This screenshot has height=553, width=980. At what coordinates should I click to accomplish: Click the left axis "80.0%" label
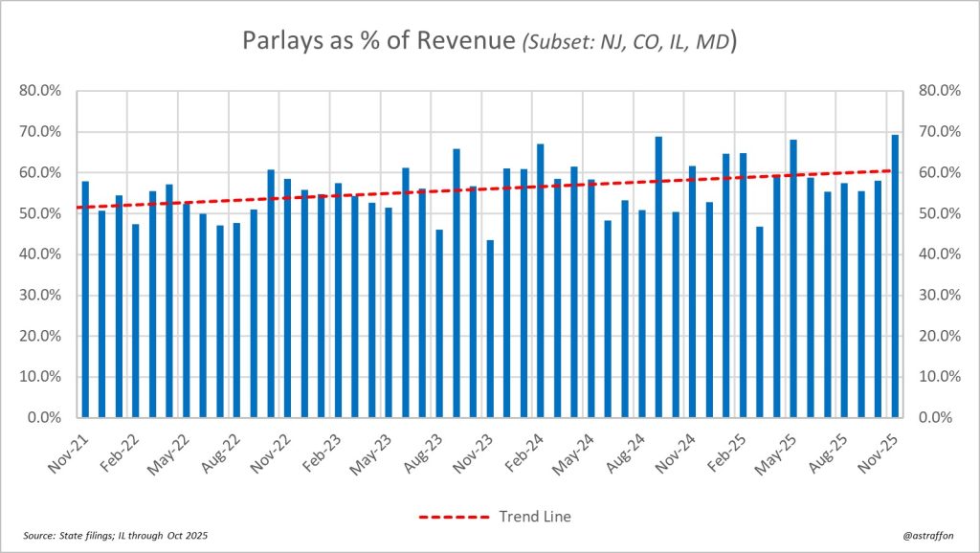coord(41,91)
